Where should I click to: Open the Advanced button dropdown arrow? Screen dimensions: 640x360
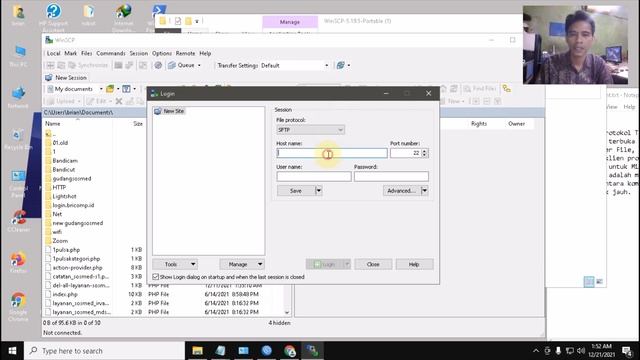coord(424,191)
